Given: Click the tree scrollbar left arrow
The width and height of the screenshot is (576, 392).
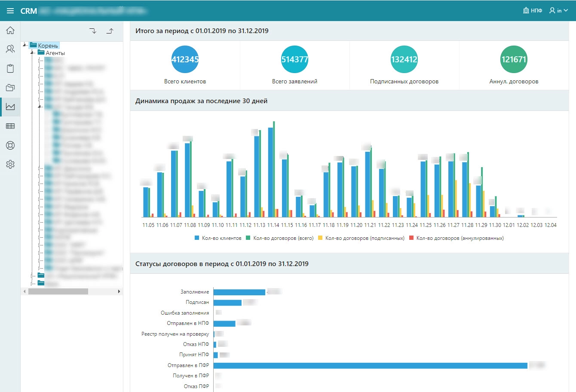Looking at the screenshot, I should [x=25, y=291].
